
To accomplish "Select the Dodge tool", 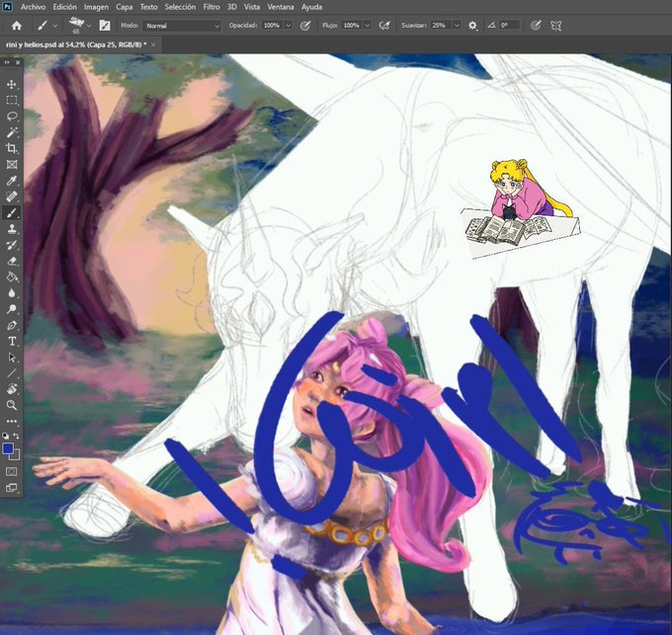I will pyautogui.click(x=12, y=309).
